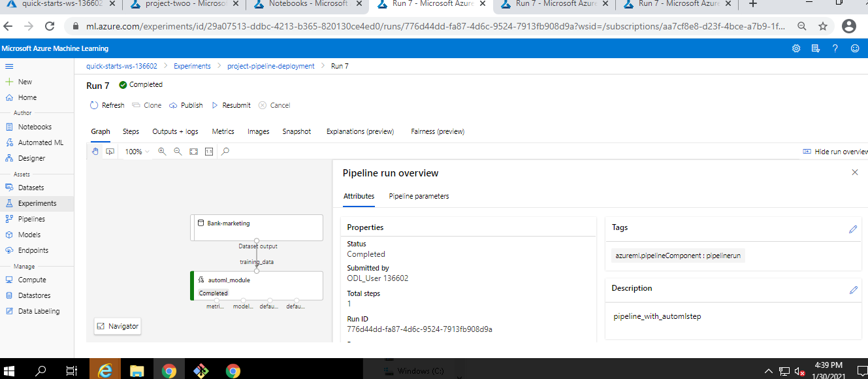
Task: Open the notifications panel icon in header
Action: pos(815,48)
